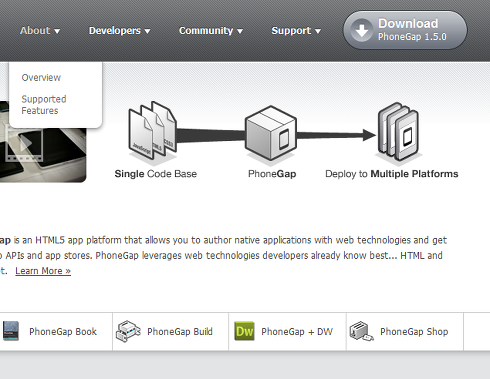Click the Download PhoneGap 1.5.0 button
The width and height of the screenshot is (490, 379).
tap(405, 30)
